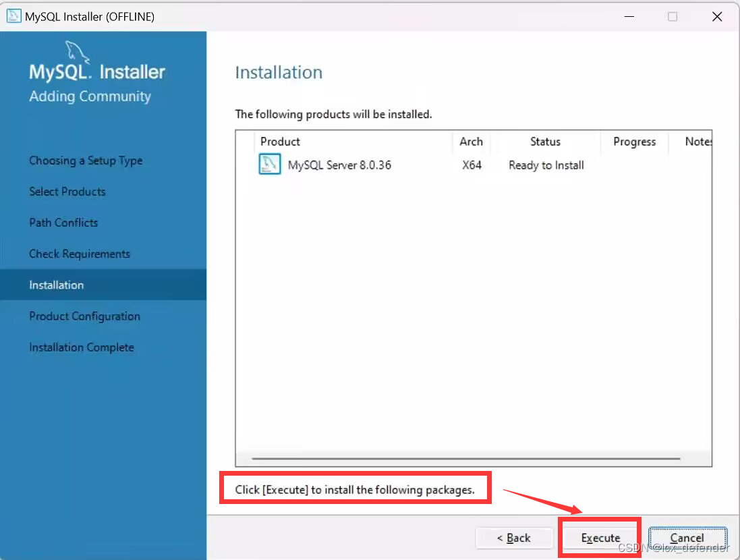
Task: Close the MySQL Installer window
Action: pyautogui.click(x=717, y=16)
